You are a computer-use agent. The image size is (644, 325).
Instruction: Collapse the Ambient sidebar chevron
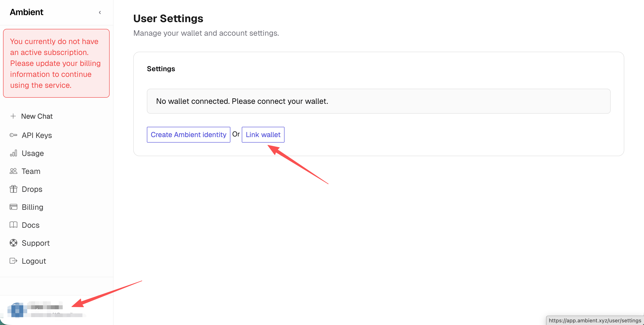point(100,12)
